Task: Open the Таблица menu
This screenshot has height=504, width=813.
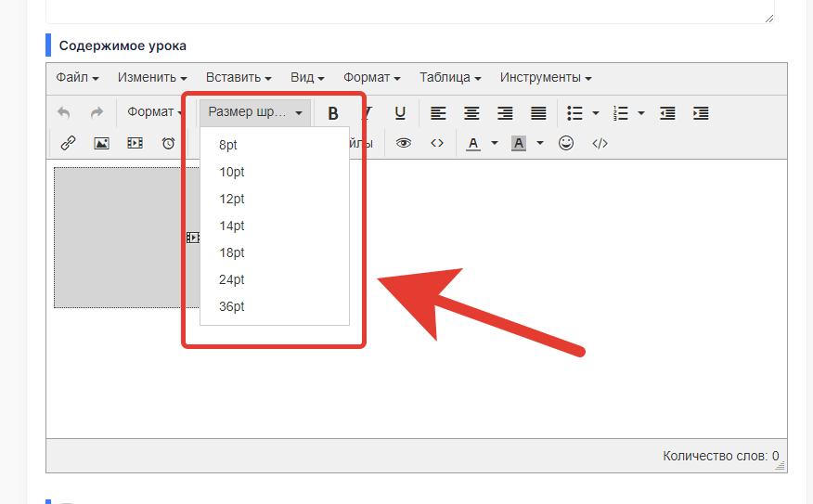Action: click(450, 78)
